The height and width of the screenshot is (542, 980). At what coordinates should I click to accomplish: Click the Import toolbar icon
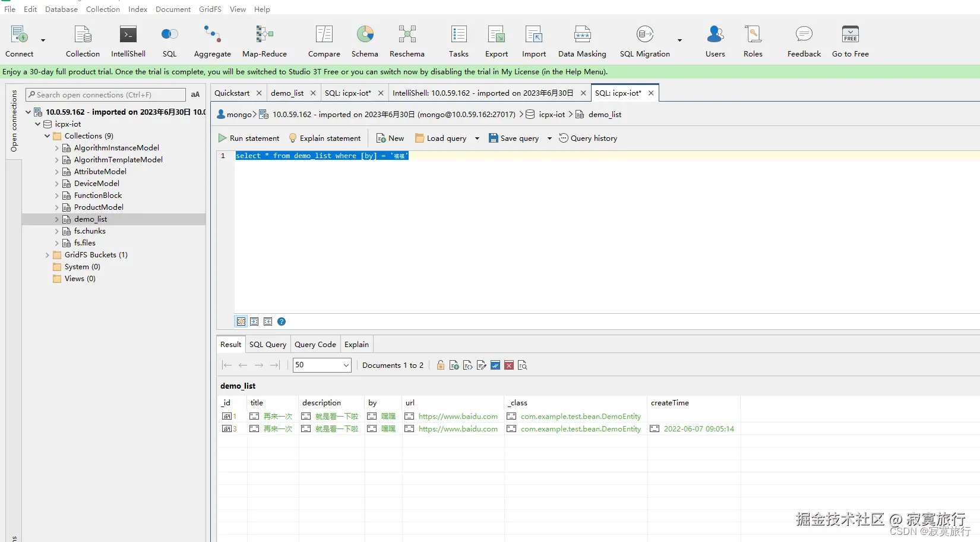pos(534,40)
